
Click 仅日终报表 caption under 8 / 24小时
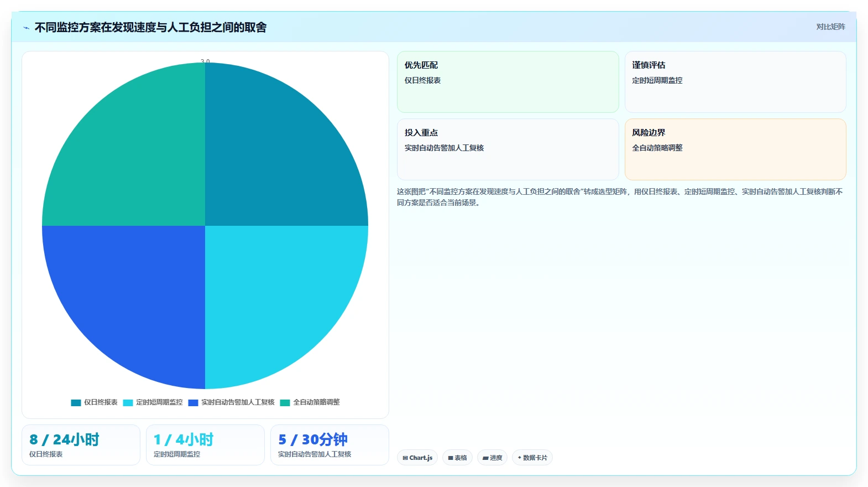pos(46,454)
